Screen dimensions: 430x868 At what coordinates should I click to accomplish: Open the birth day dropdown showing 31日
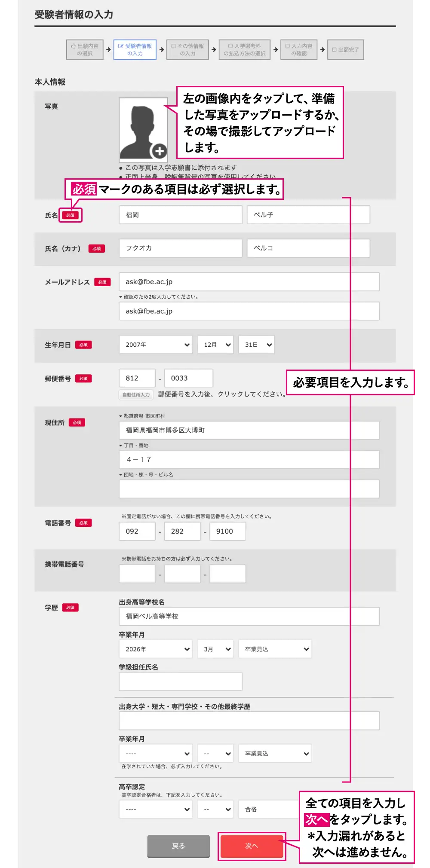tap(257, 345)
